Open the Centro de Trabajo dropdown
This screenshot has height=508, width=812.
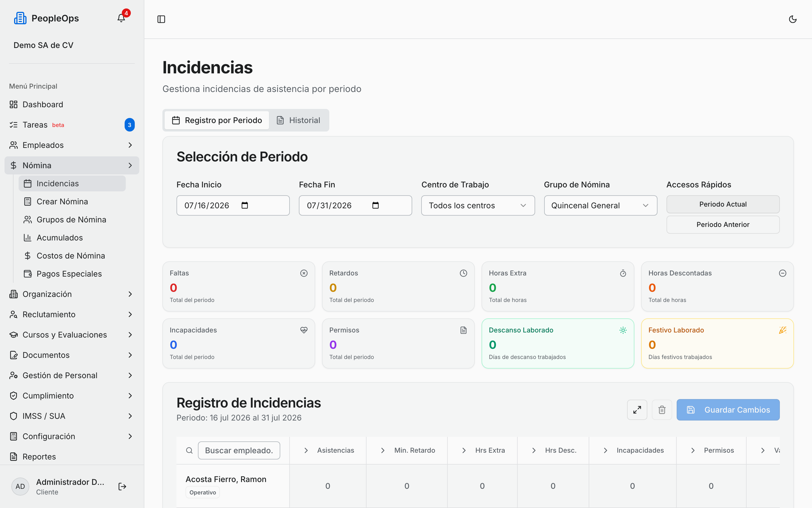tap(478, 205)
